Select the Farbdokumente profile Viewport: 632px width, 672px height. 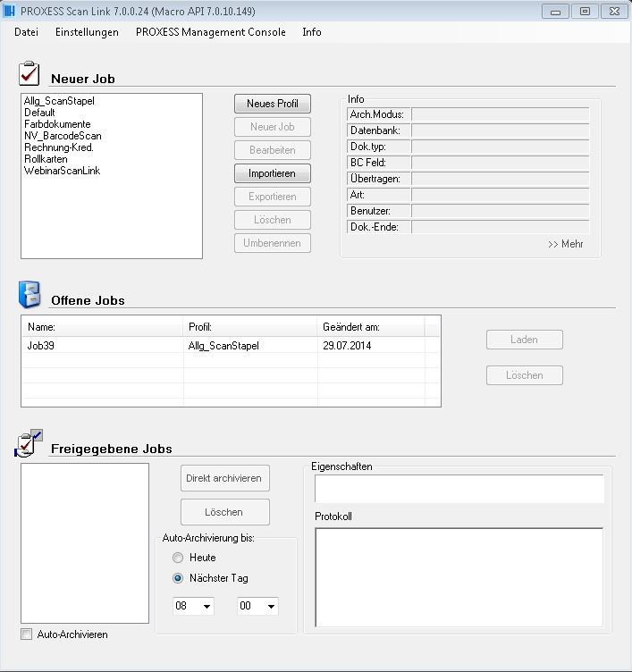[x=57, y=124]
